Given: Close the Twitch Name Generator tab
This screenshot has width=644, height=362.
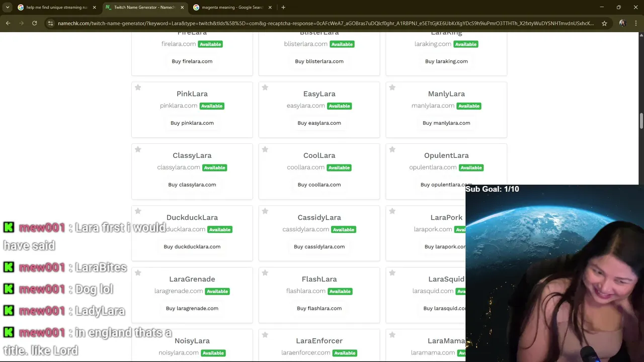Looking at the screenshot, I should pyautogui.click(x=182, y=8).
